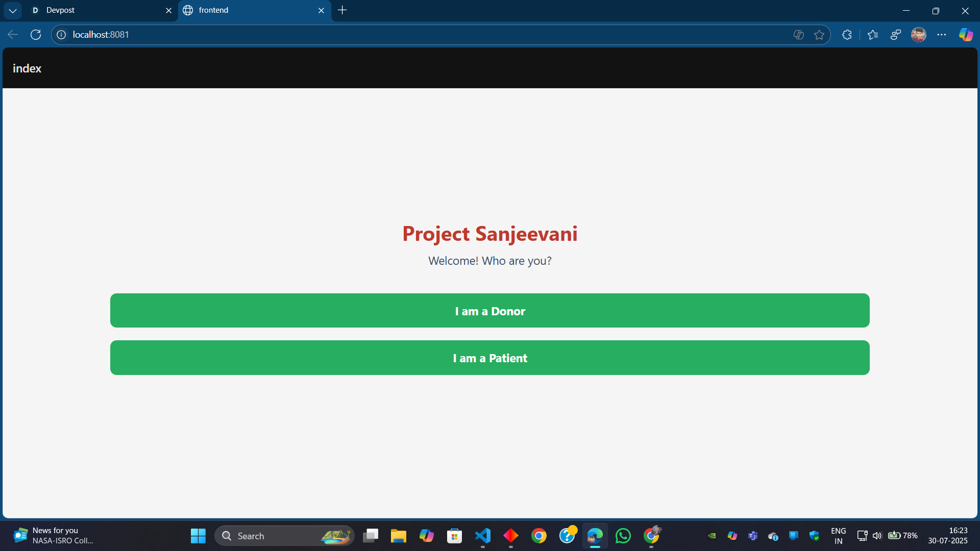Add this page to favorites star

pyautogui.click(x=819, y=35)
